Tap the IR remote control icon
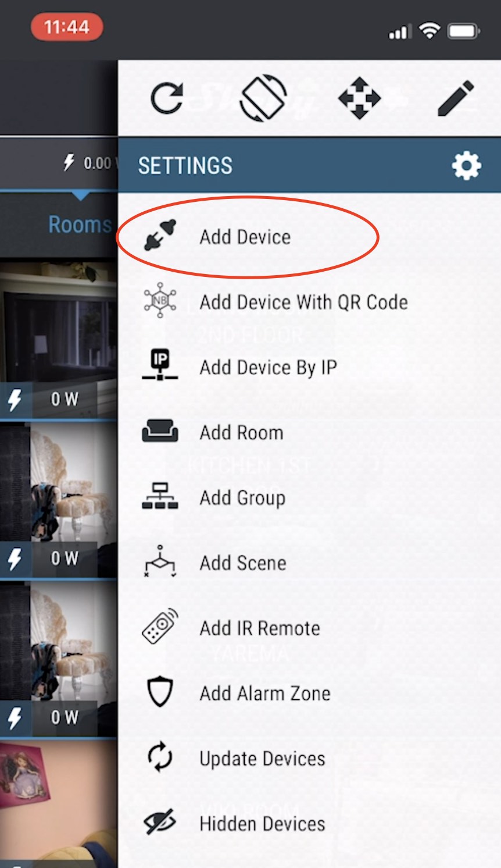Viewport: 501px width, 868px height. (160, 627)
